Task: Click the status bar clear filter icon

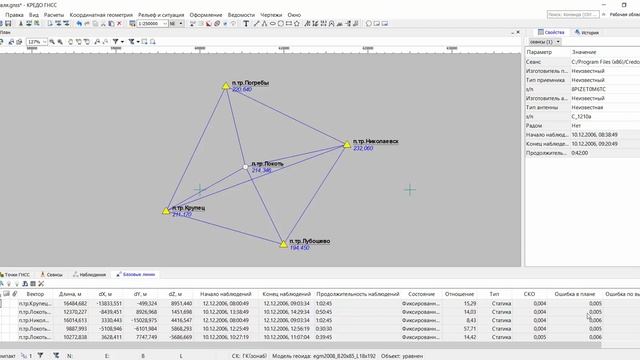Action: click(56, 356)
